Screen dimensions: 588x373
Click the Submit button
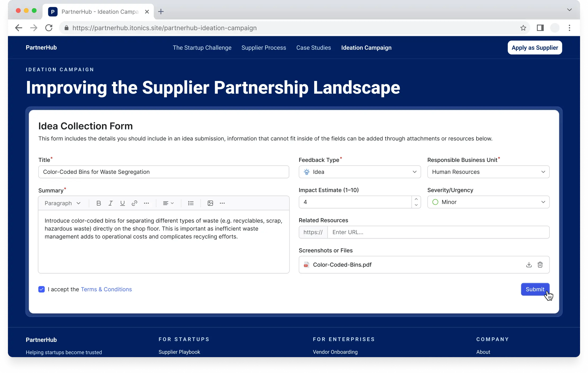535,289
